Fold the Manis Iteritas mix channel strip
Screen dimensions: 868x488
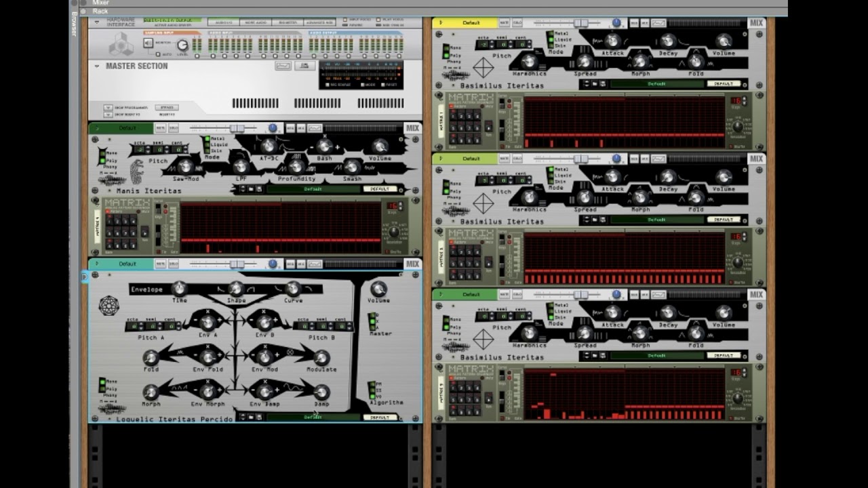point(97,128)
